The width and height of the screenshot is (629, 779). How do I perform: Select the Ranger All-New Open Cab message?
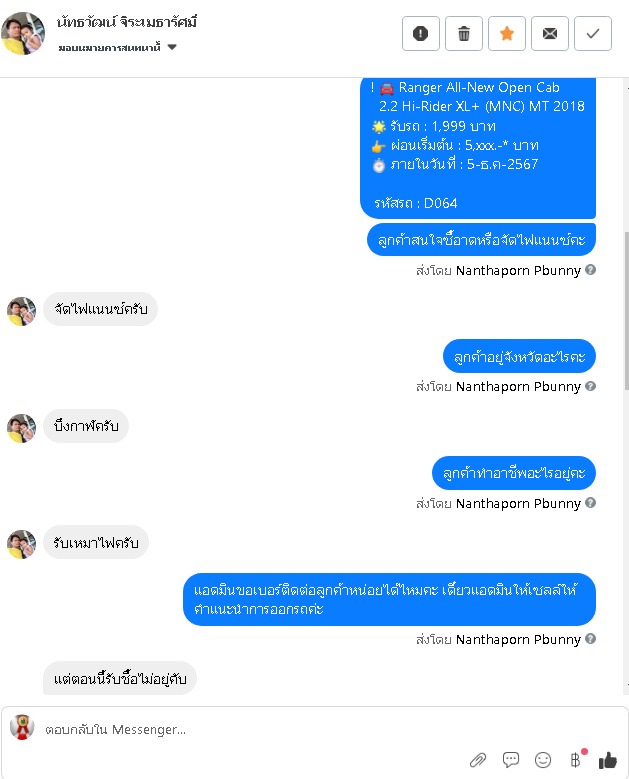pos(478,148)
